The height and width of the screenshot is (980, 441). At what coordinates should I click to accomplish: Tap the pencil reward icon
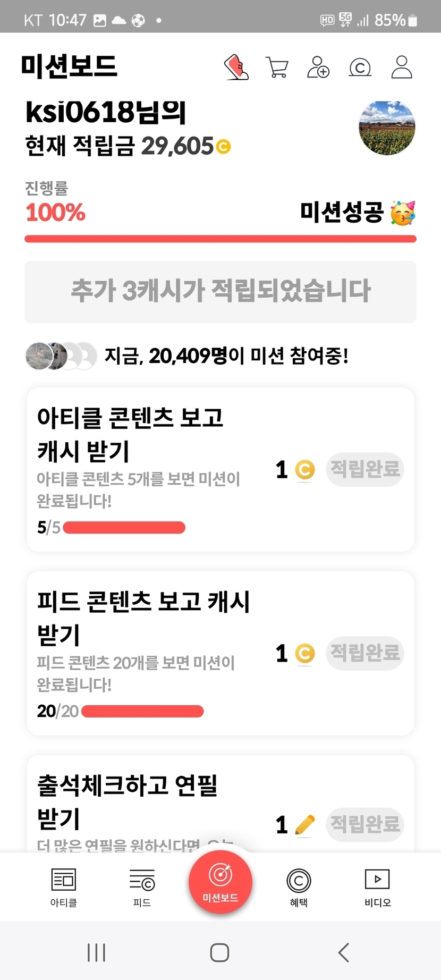[304, 825]
